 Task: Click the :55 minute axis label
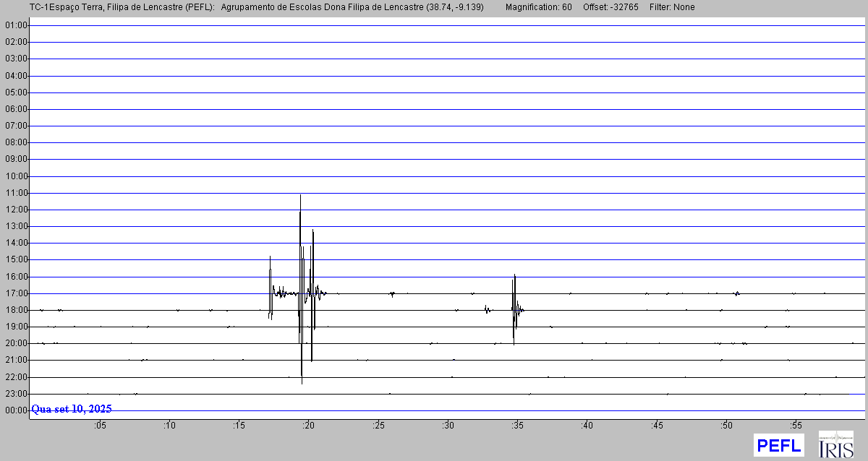pos(796,426)
